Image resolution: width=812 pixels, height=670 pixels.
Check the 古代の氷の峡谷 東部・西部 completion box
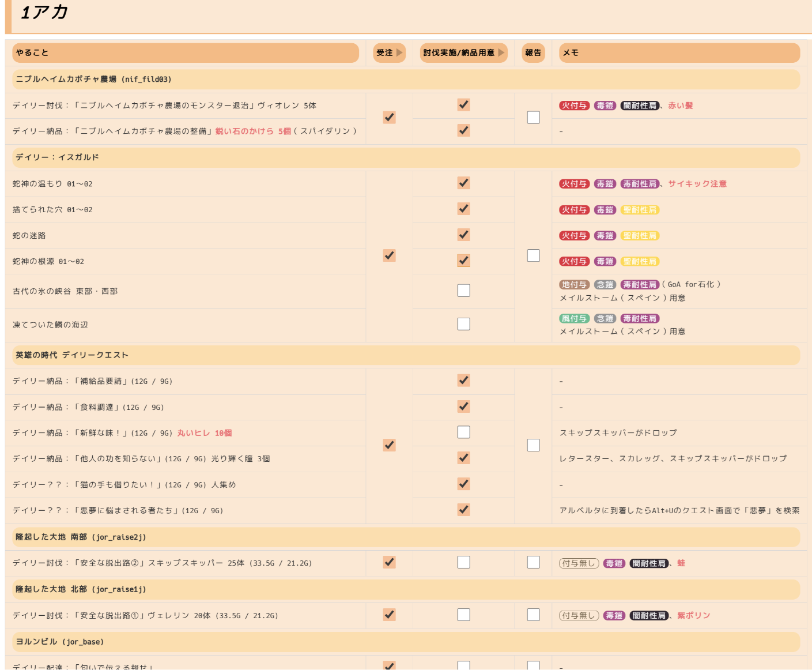[x=463, y=291]
